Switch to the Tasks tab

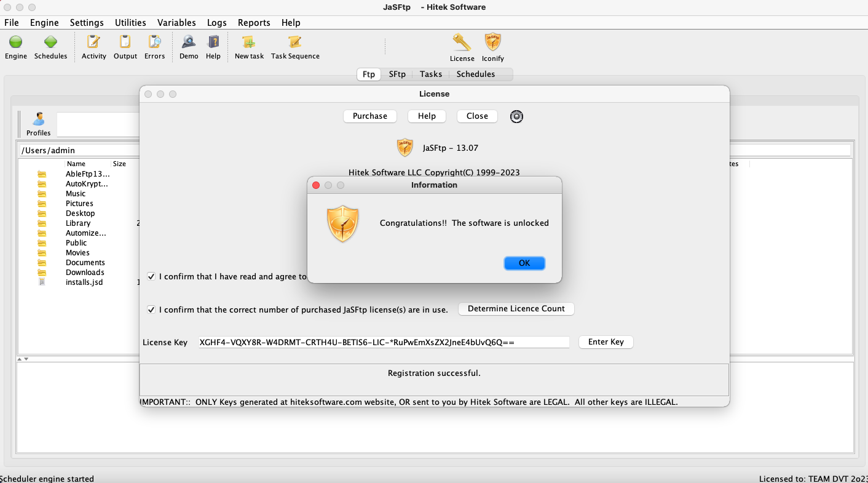pos(431,74)
